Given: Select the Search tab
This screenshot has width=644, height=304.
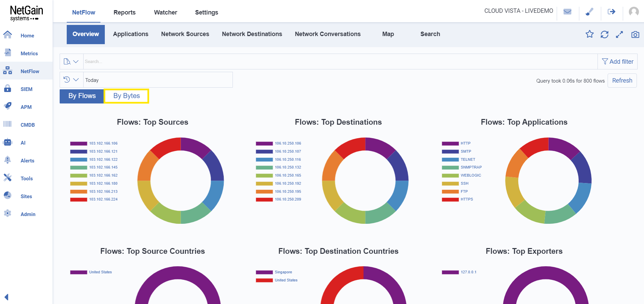Looking at the screenshot, I should (x=430, y=34).
